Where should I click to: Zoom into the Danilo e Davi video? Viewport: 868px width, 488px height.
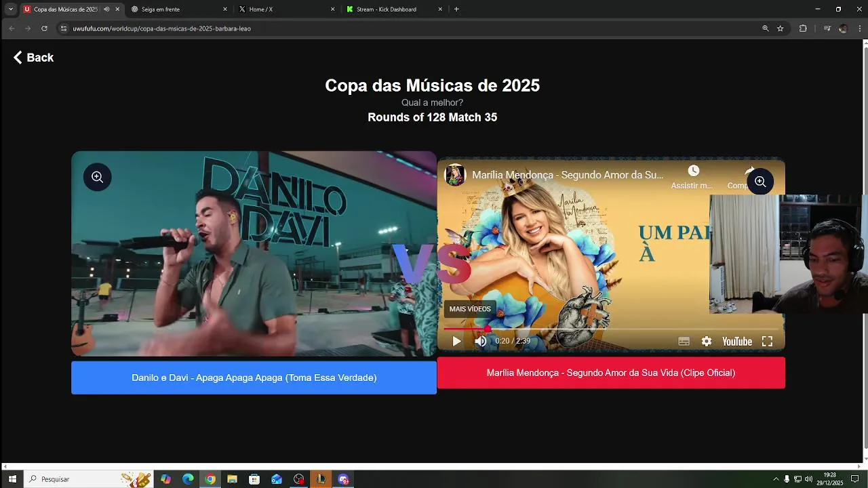[x=97, y=177]
